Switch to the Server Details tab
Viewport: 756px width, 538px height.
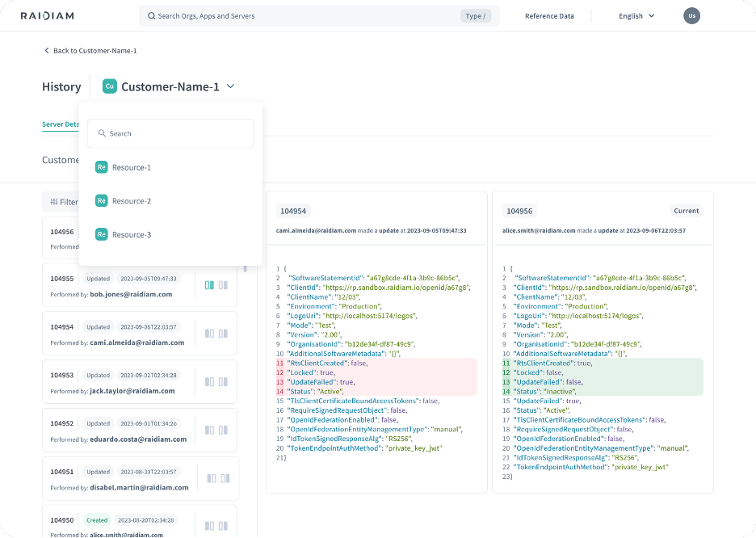pyautogui.click(x=61, y=124)
